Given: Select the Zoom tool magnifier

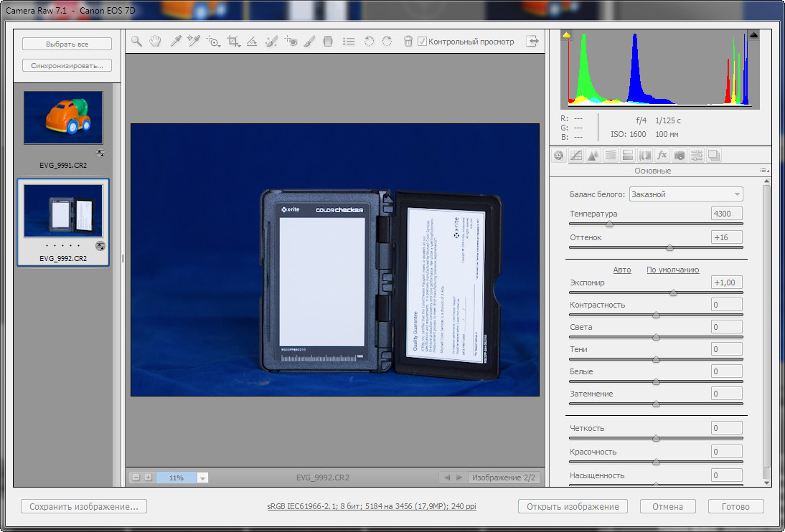Looking at the screenshot, I should pos(136,42).
